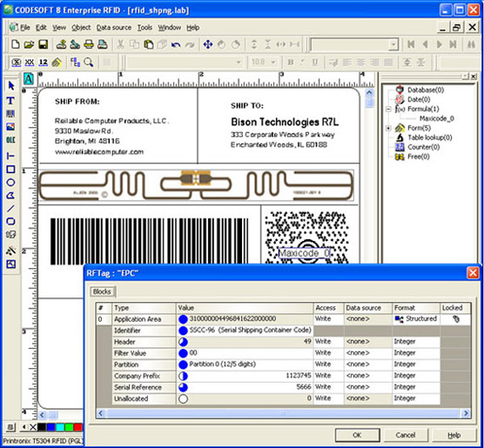This screenshot has width=484, height=448.
Task: Click Cancel in the RFTag dialog
Action: (x=406, y=435)
